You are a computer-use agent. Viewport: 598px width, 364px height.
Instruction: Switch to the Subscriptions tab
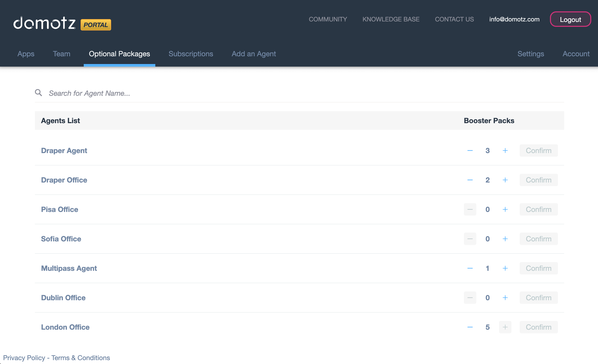[x=191, y=54]
